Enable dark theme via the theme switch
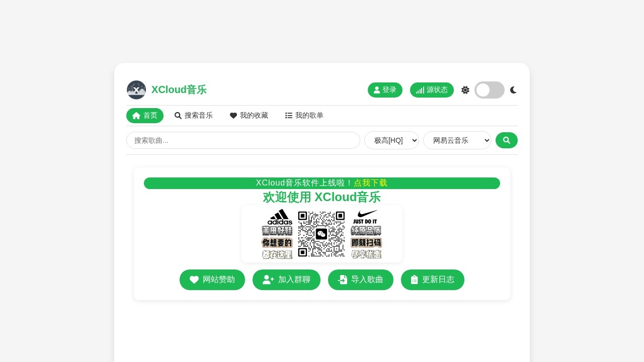This screenshot has width=644, height=362. (490, 90)
